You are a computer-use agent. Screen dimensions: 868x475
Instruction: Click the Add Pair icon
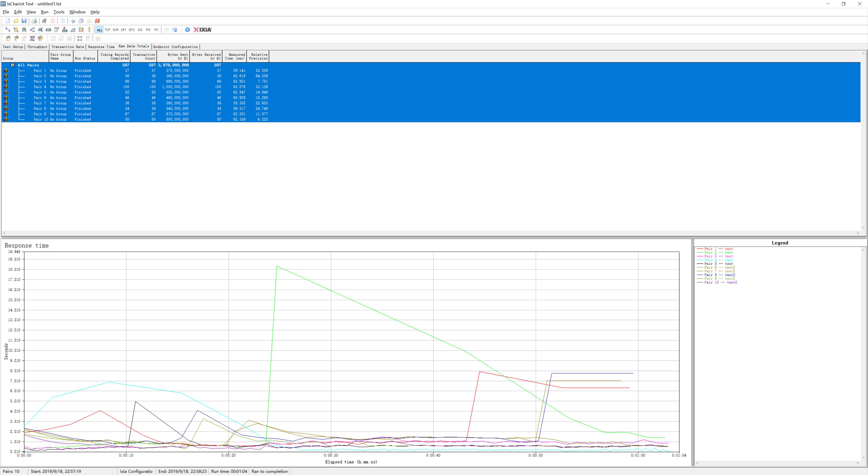pyautogui.click(x=8, y=30)
